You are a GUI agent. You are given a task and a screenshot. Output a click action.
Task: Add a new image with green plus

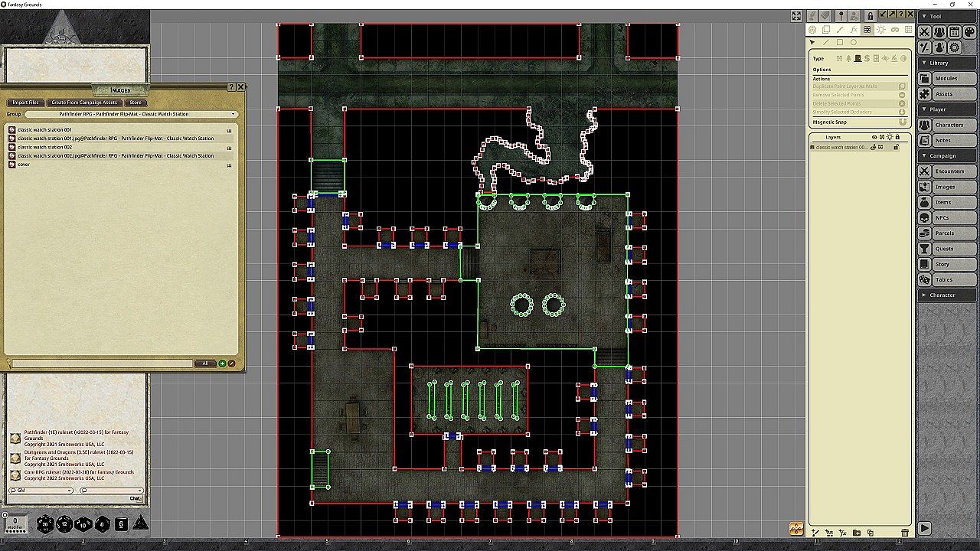pos(223,364)
